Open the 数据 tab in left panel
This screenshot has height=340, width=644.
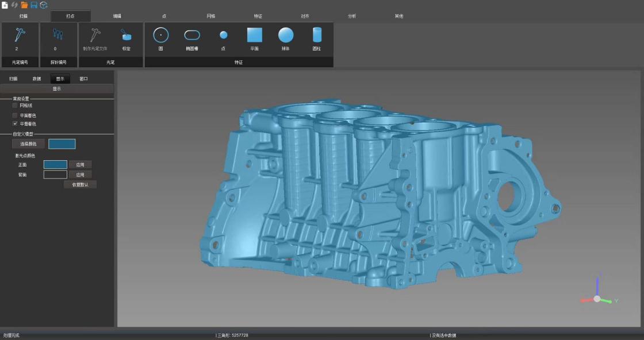(x=37, y=79)
